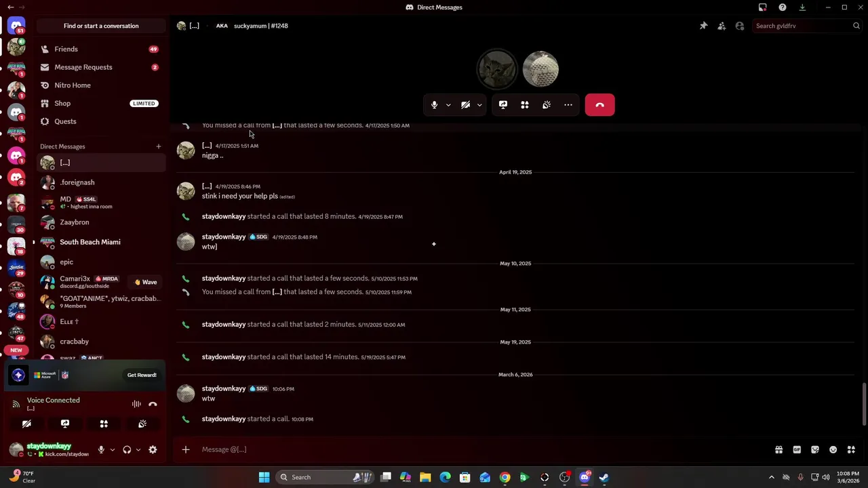The image size is (868, 488).
Task: Open attachment plus button in message bar
Action: pos(186,449)
